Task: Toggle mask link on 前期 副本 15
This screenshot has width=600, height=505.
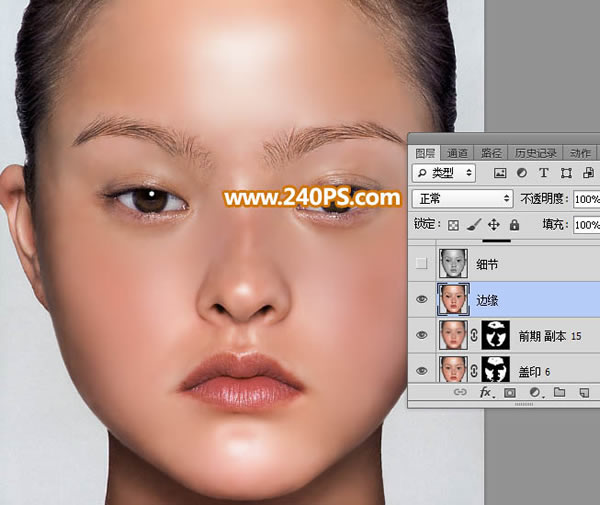Action: click(474, 335)
